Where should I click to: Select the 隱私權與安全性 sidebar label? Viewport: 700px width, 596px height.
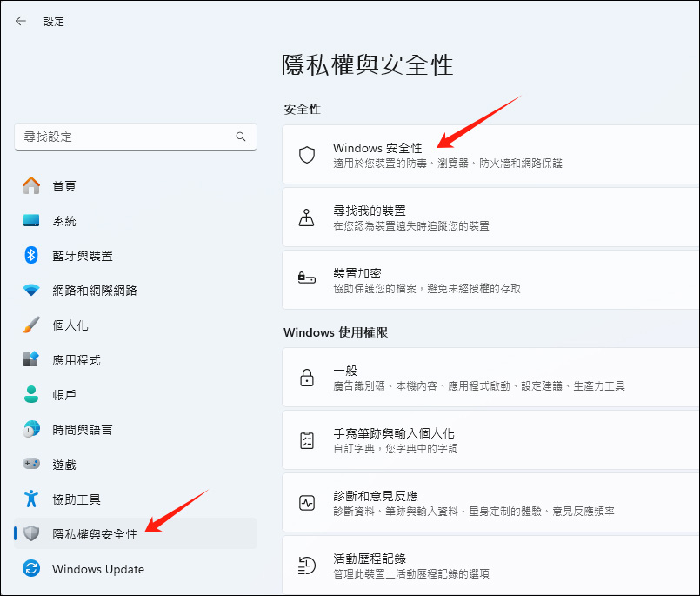(x=94, y=534)
